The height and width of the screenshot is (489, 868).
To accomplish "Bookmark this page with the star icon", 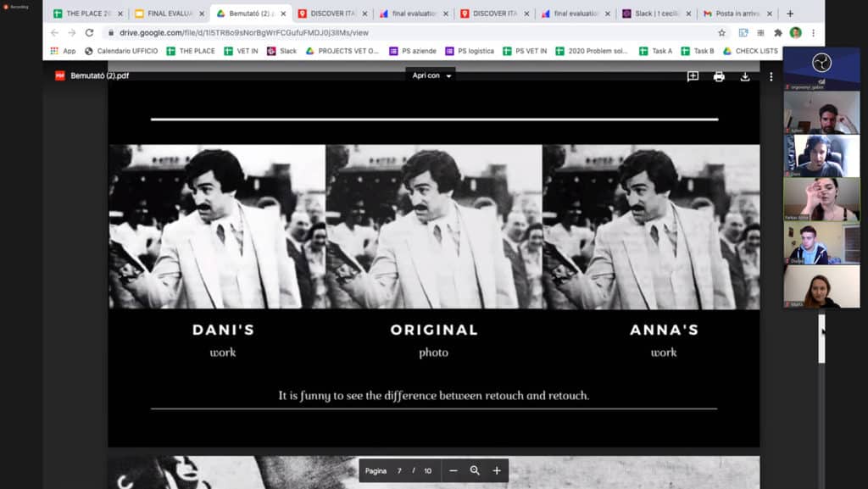I will pos(721,32).
